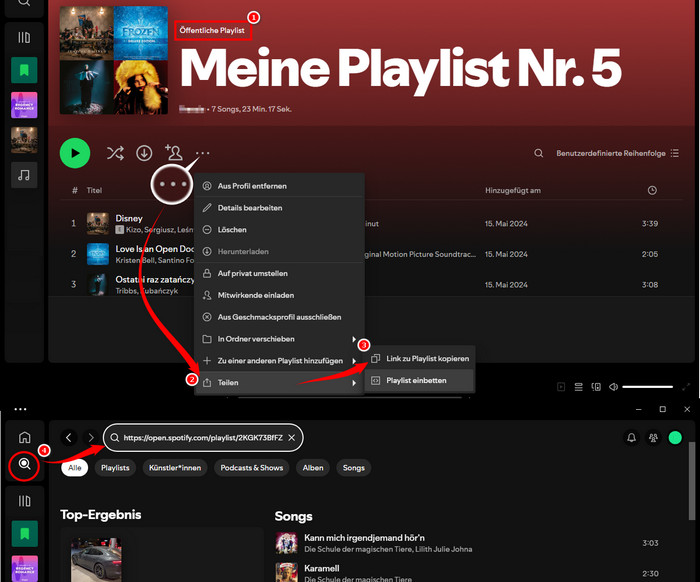Toggle shuffle for the playlist
Image resolution: width=700 pixels, height=582 pixels.
tap(115, 153)
